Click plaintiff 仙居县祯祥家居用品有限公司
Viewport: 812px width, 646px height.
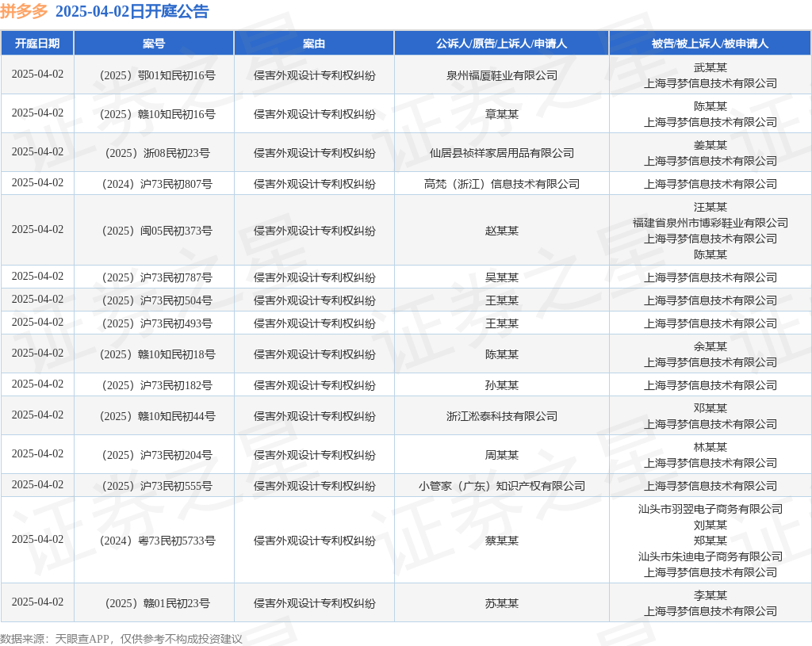point(502,153)
